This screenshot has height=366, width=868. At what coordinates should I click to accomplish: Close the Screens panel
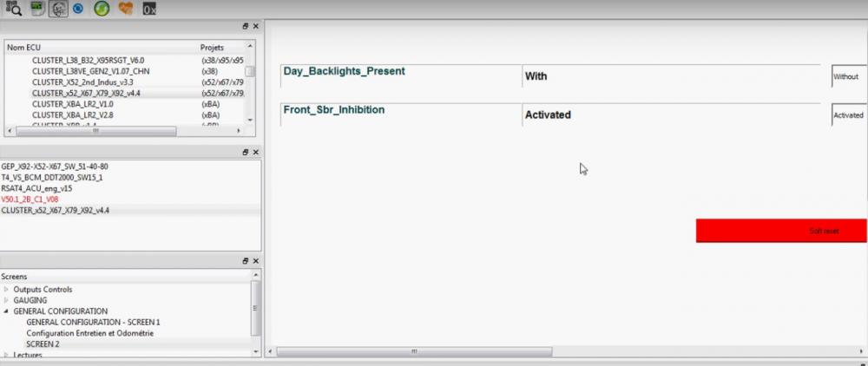tap(256, 261)
